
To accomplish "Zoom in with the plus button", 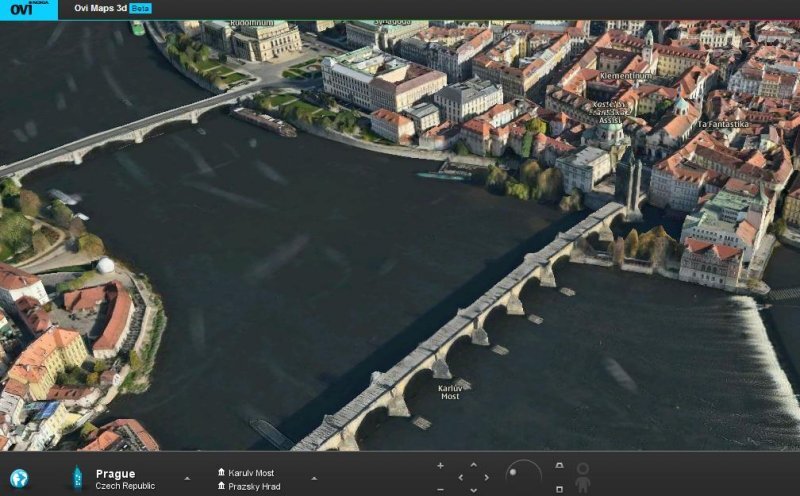I will pos(440,465).
